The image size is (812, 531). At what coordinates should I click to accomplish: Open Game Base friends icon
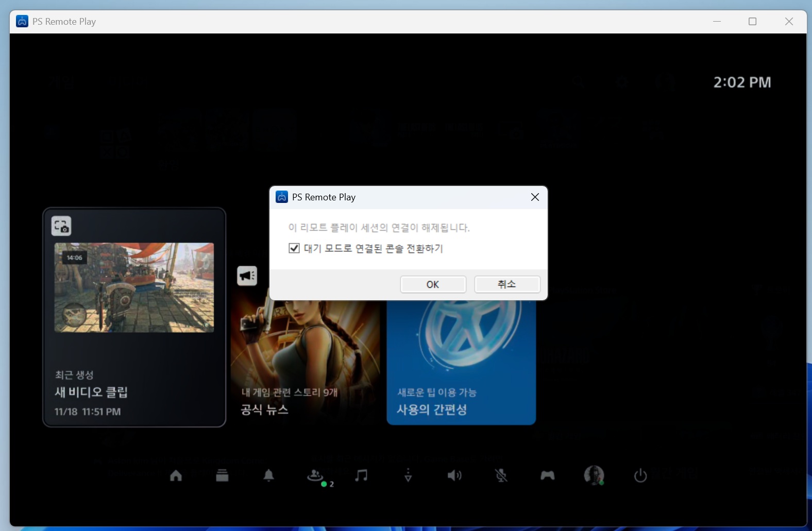(315, 475)
